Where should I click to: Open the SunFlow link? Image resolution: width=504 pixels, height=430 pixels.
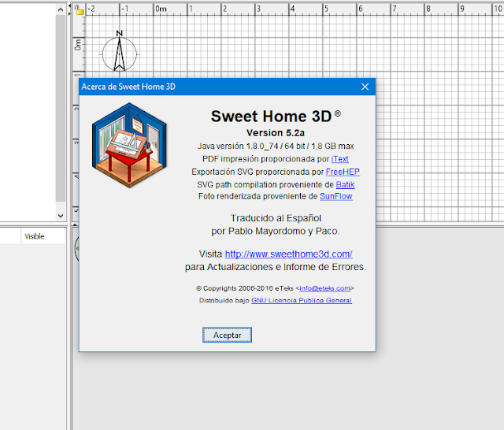tap(336, 196)
